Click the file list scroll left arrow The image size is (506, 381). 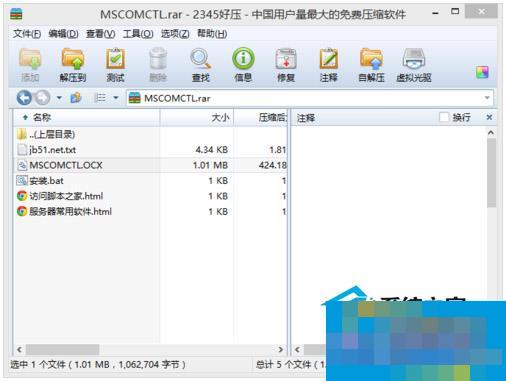point(19,349)
